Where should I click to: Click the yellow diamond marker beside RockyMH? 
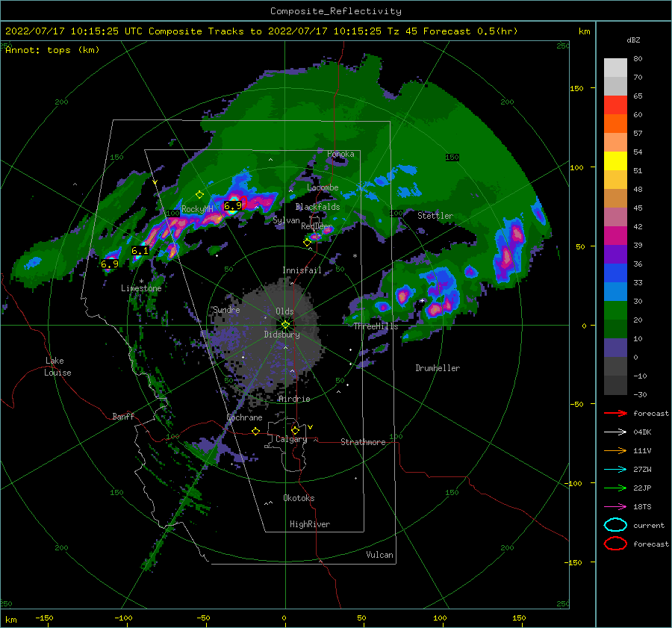[x=199, y=195]
